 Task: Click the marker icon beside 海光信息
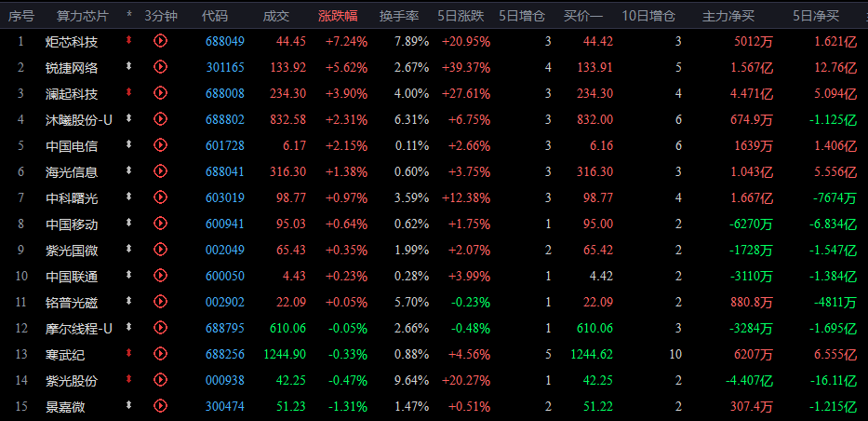point(129,170)
